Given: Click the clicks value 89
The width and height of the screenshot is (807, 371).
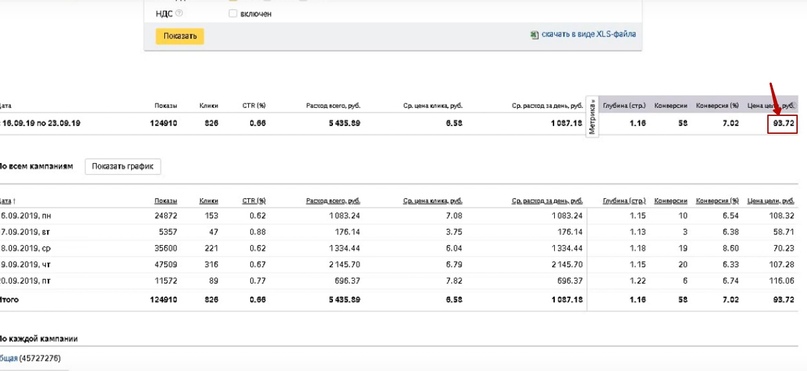Looking at the screenshot, I should (x=214, y=281).
